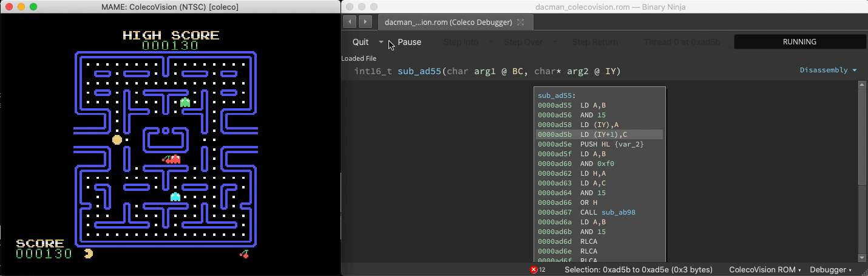
Task: Click the sub_ad55 function name in header
Action: [x=419, y=72]
